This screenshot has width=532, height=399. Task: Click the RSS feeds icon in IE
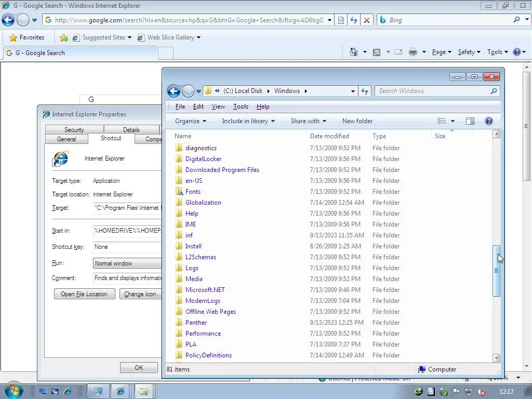tap(376, 52)
